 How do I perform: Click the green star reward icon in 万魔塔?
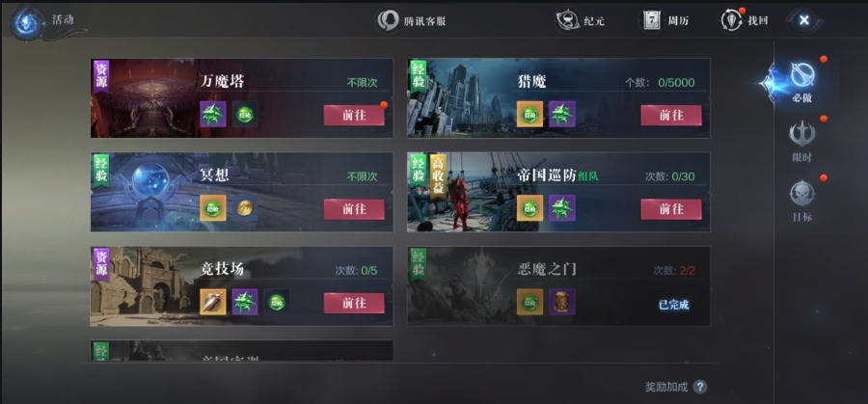click(213, 114)
